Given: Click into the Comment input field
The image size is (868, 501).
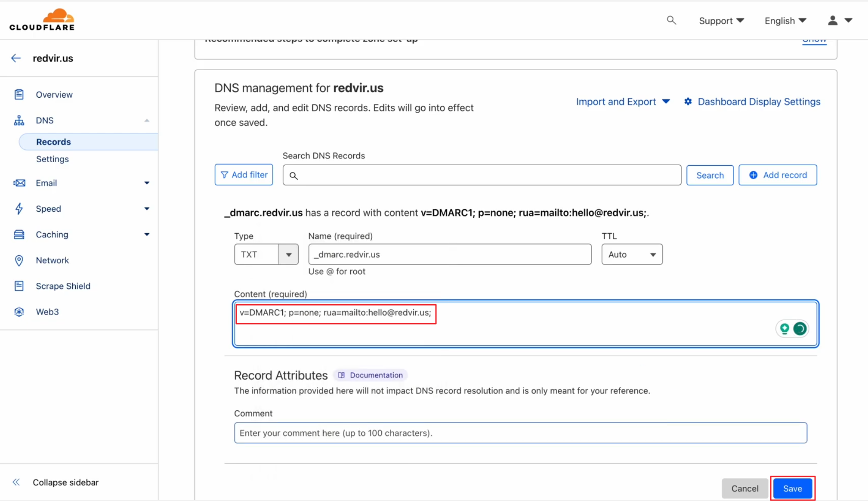Looking at the screenshot, I should [520, 433].
